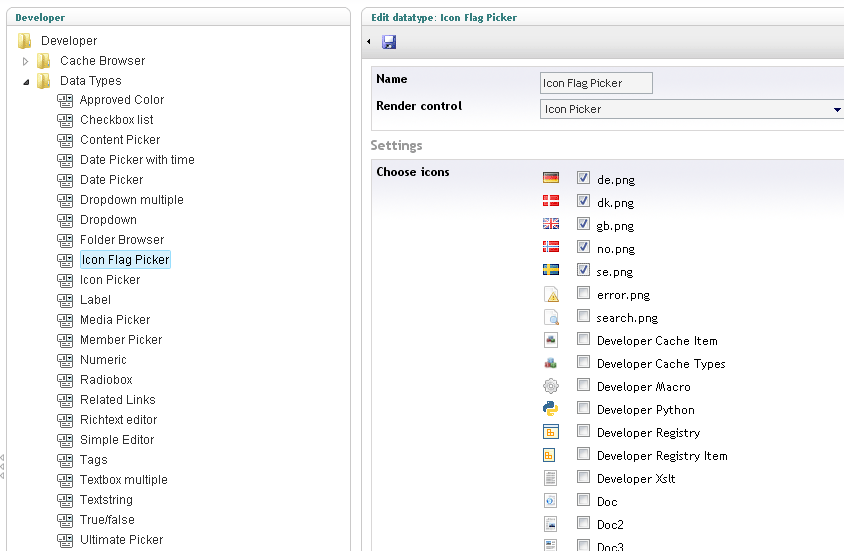Viewport: 844px width, 551px height.
Task: Open the Date Picker with time item
Action: point(137,160)
